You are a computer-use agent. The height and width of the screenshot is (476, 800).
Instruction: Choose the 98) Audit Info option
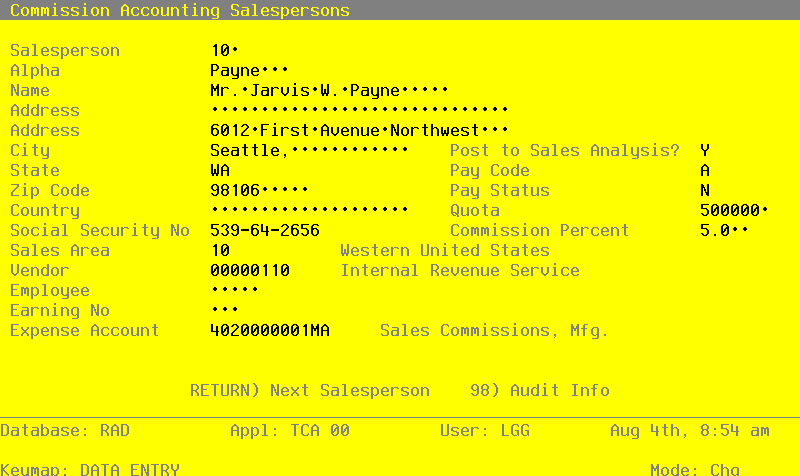(x=540, y=390)
